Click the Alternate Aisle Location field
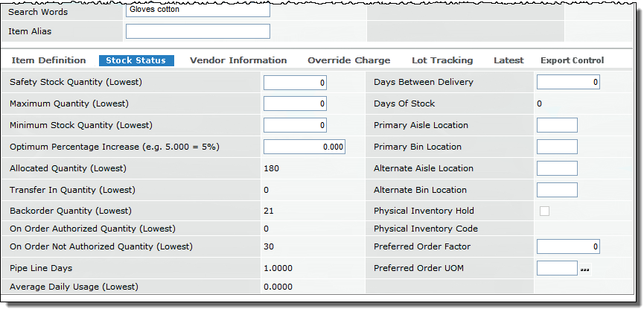Viewport: 644px width, 309px height. [x=557, y=169]
